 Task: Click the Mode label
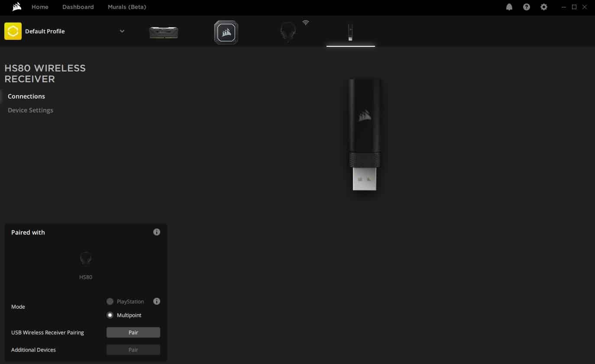[x=18, y=306]
